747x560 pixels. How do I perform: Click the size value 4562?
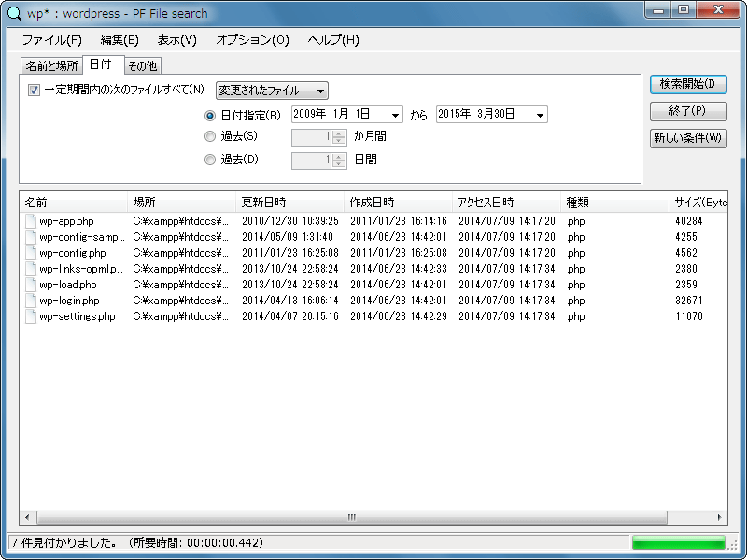[x=686, y=253]
